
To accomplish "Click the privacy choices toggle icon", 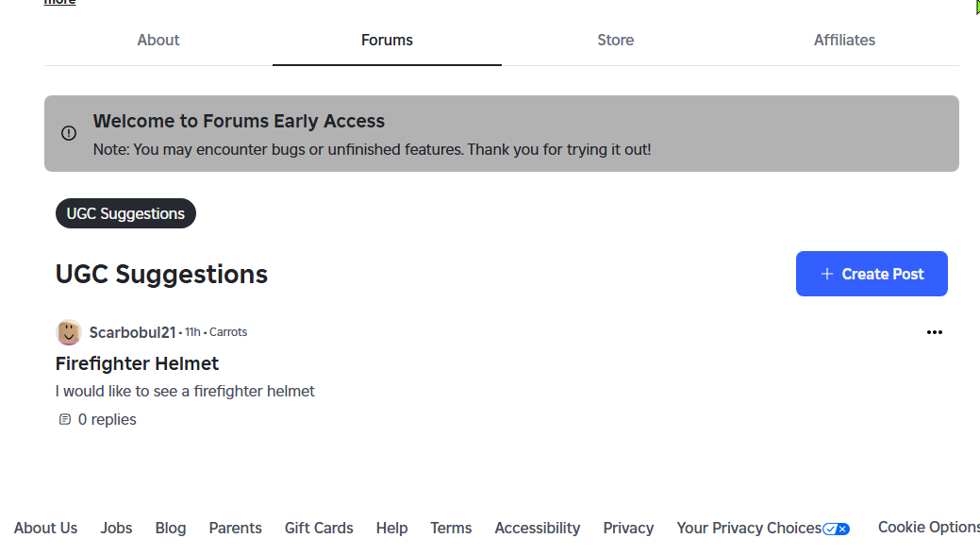I will pyautogui.click(x=836, y=529).
